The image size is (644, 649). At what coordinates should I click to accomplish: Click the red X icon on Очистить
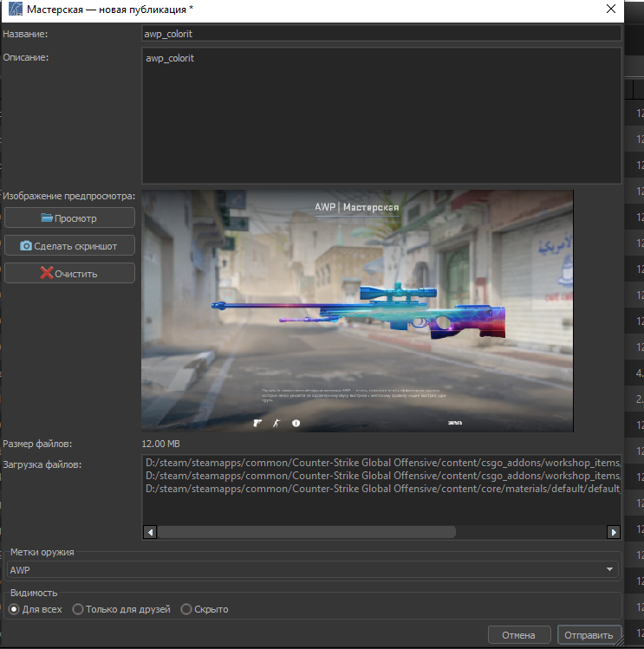(46, 274)
